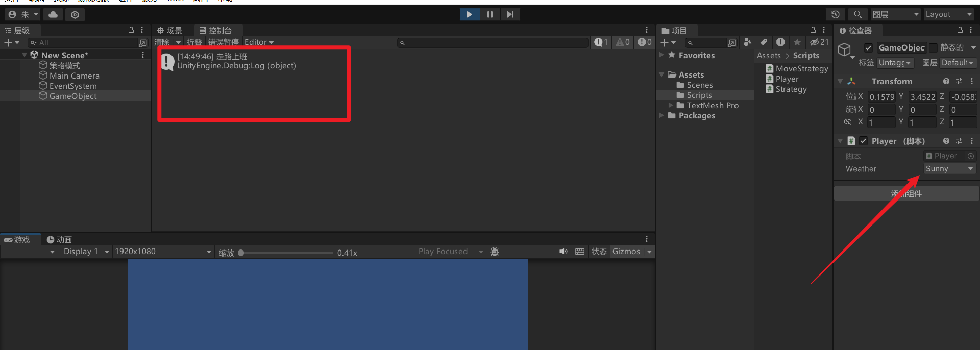The height and width of the screenshot is (350, 980).
Task: Select Main Camera in the hierarchy
Action: 74,76
